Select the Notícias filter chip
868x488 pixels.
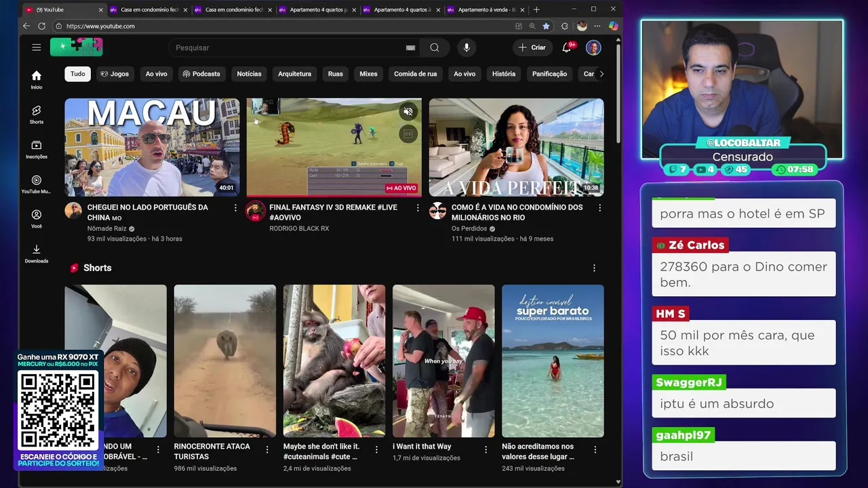click(x=249, y=74)
